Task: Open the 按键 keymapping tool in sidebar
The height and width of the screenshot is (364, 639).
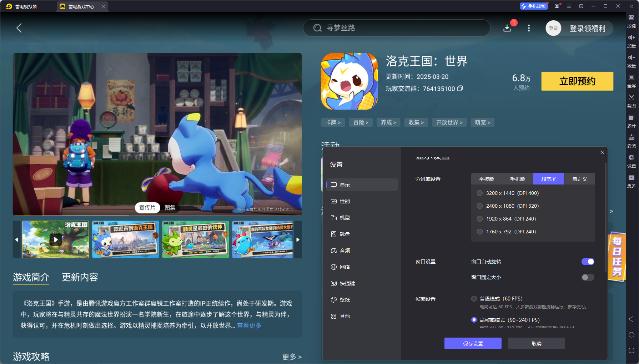Action: 631,21
